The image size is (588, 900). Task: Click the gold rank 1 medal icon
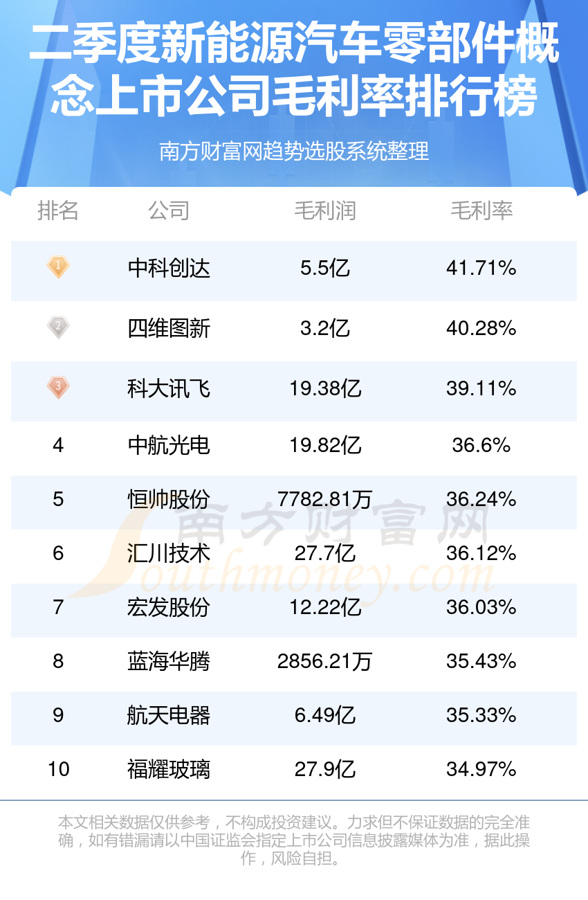58,267
